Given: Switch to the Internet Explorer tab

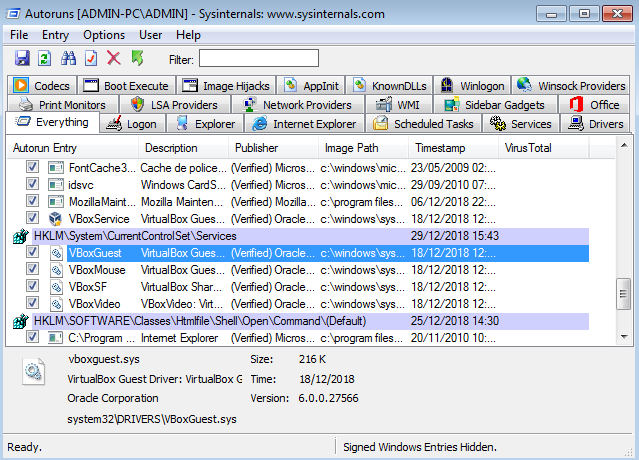Looking at the screenshot, I should click(x=304, y=124).
